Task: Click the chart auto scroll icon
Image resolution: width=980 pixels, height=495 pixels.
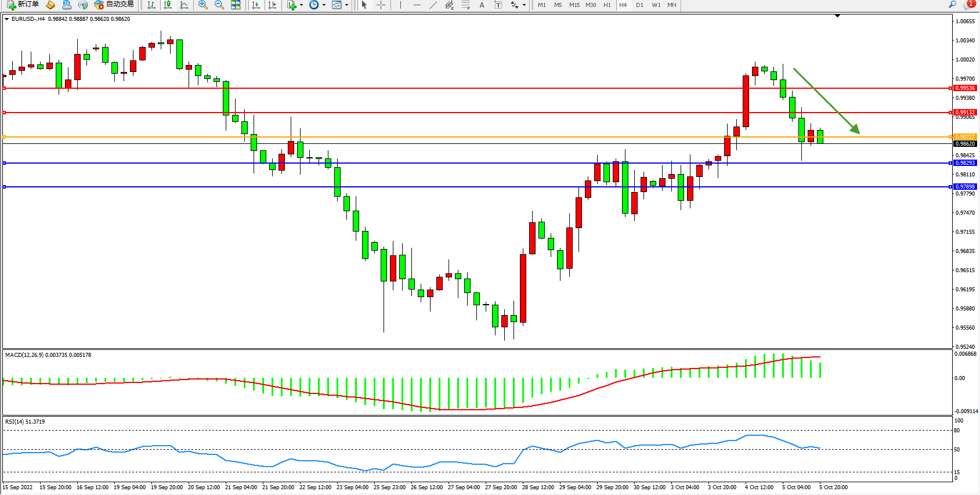Action: [x=256, y=5]
